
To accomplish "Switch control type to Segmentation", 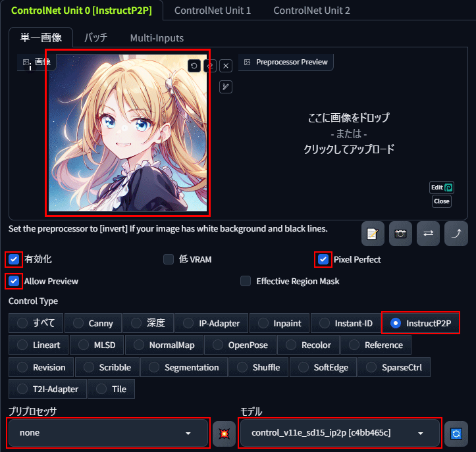I will (184, 367).
